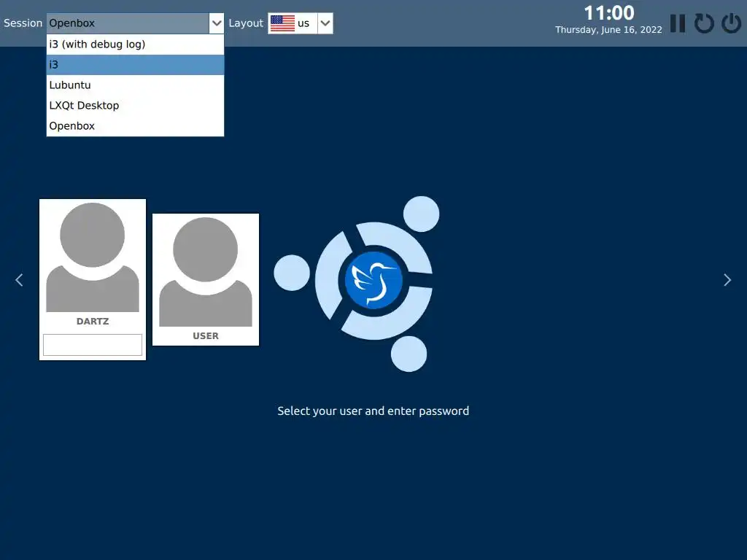Image resolution: width=747 pixels, height=560 pixels.
Task: Click the US flag layout icon
Action: click(282, 23)
